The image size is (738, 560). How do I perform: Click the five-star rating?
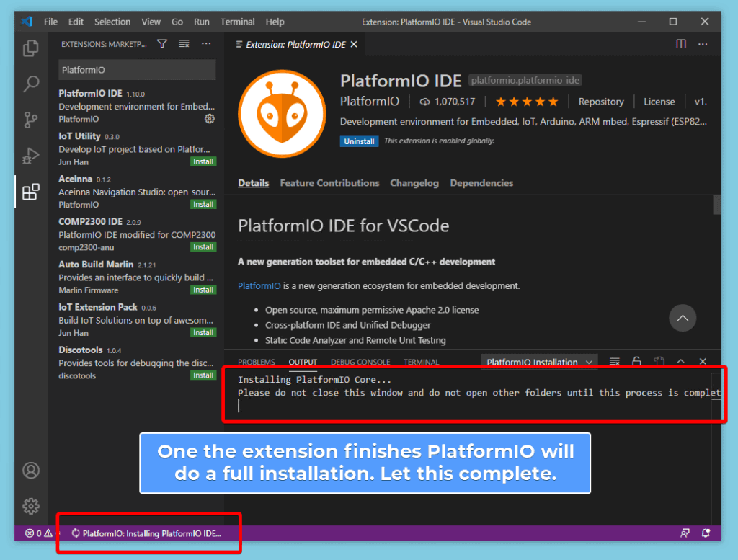point(527,102)
